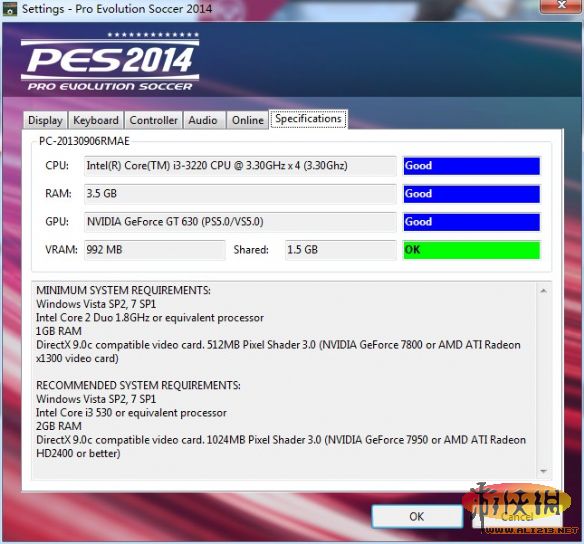Click the blue Good indicator for GPU
Screen dimensions: 584x544
coord(472,222)
